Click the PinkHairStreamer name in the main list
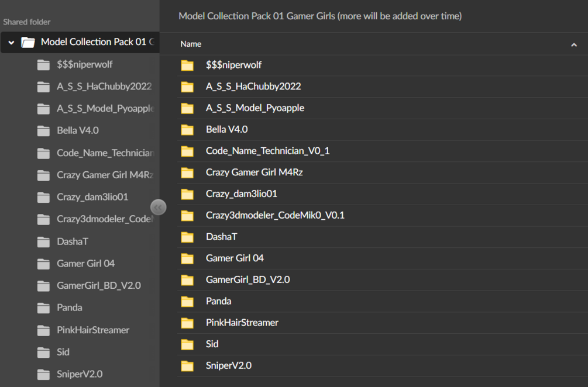 coord(242,323)
